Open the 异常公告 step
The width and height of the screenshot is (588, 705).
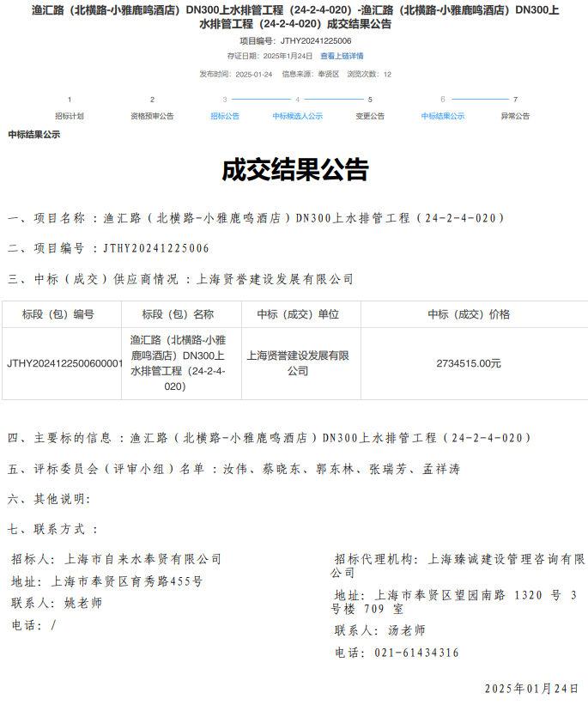pyautogui.click(x=515, y=116)
